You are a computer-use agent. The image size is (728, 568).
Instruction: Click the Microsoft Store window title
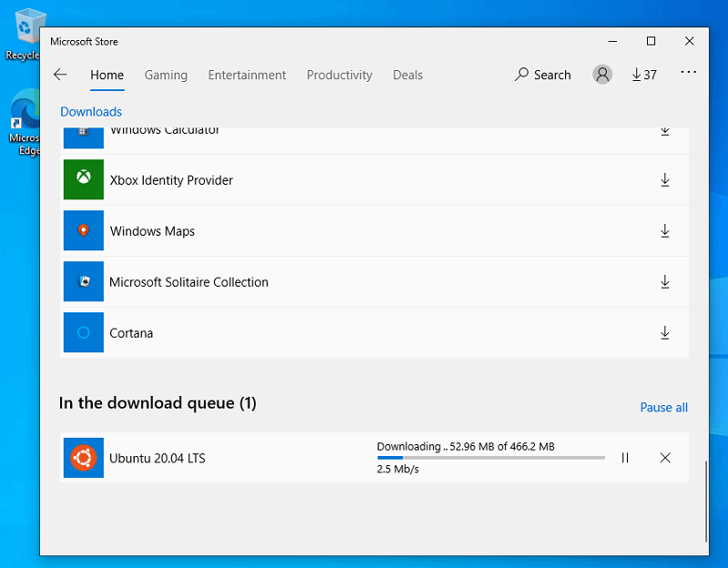pos(84,42)
